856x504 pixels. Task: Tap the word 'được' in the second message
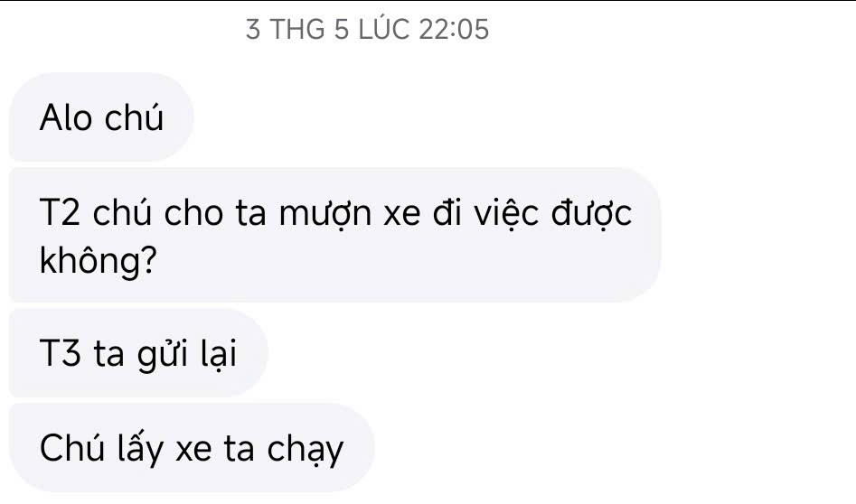point(591,213)
